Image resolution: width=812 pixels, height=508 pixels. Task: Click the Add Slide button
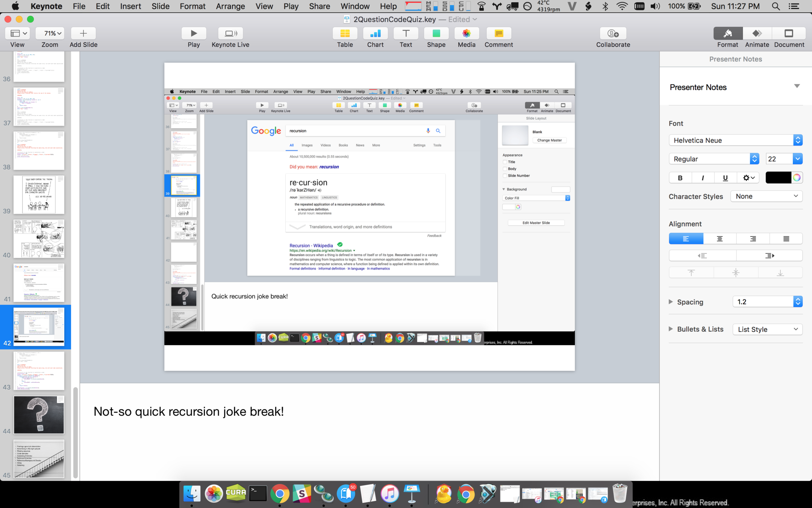[83, 33]
